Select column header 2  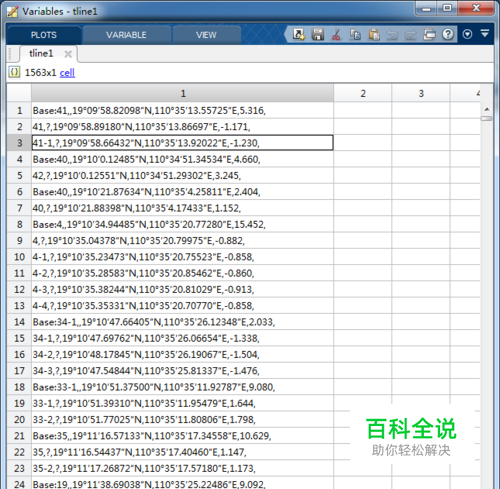pyautogui.click(x=363, y=93)
